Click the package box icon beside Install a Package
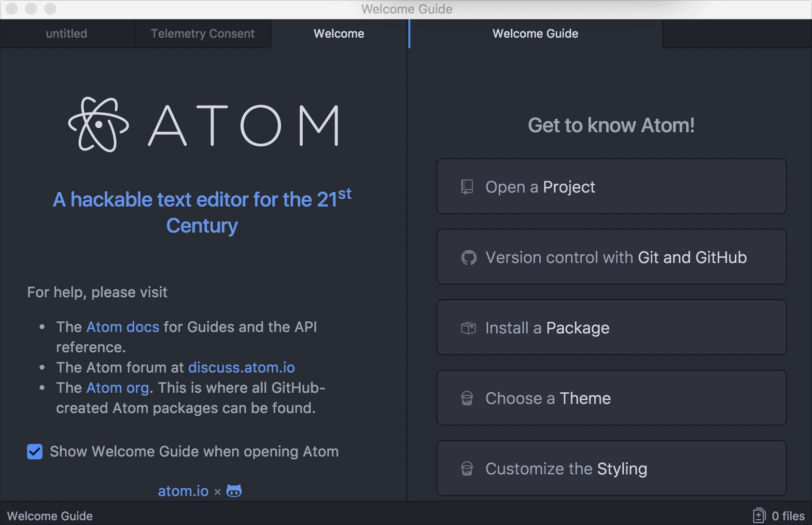Viewport: 812px width, 525px height. [x=468, y=328]
